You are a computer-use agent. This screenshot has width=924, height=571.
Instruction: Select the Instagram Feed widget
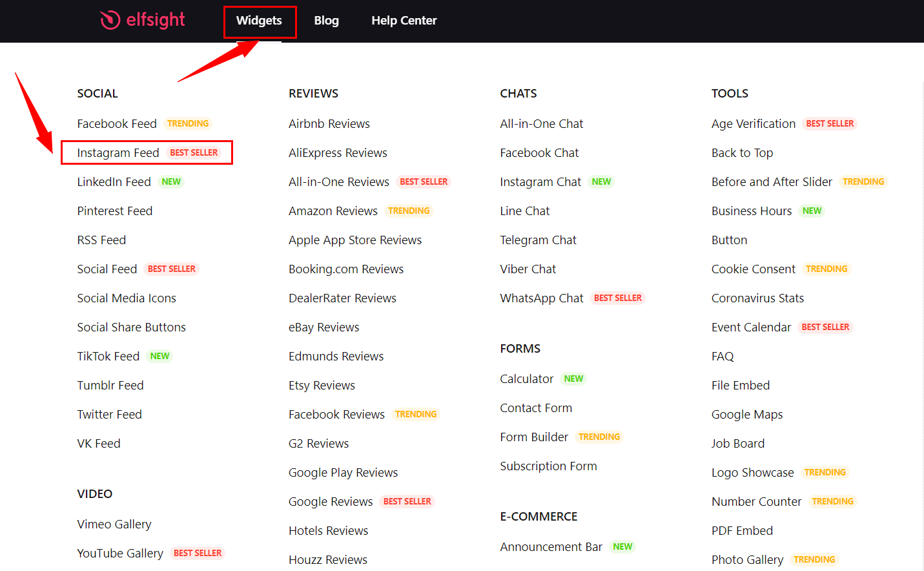click(118, 152)
